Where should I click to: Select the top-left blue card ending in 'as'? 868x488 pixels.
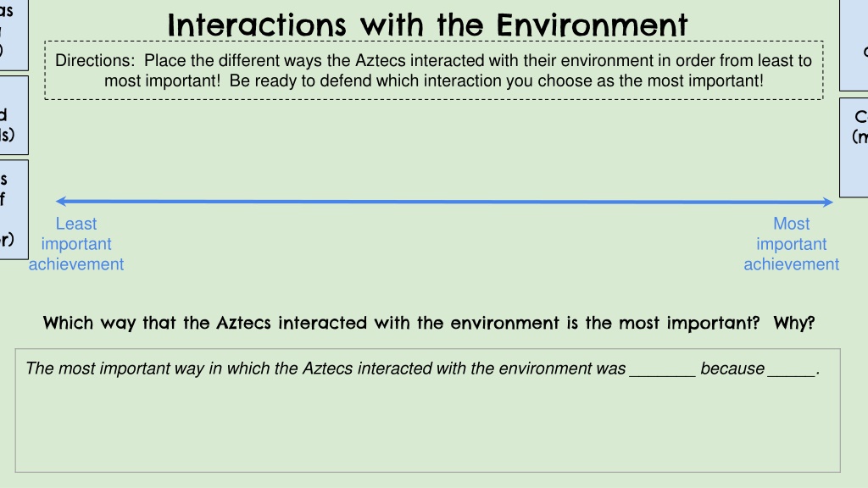click(14, 34)
